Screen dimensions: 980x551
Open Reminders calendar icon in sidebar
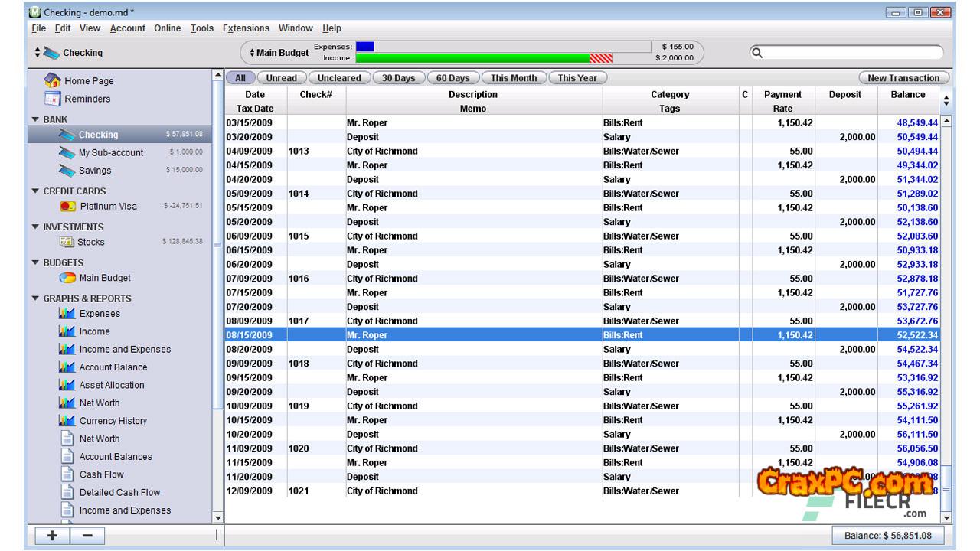point(52,99)
